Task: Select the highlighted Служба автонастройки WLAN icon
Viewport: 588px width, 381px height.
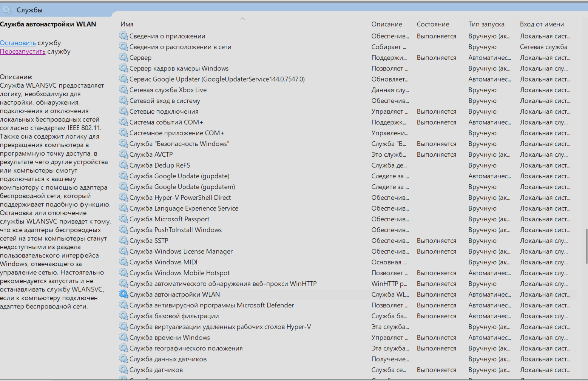Action: [x=123, y=294]
